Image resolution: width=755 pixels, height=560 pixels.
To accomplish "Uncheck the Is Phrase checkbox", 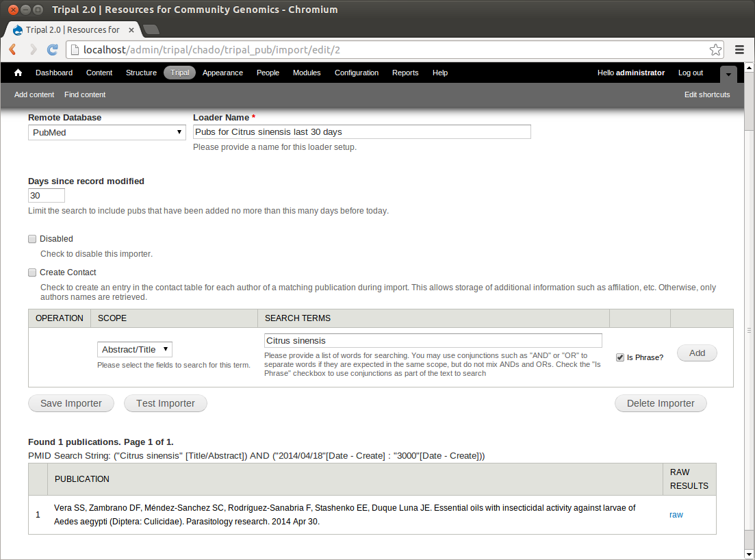I will pos(620,357).
